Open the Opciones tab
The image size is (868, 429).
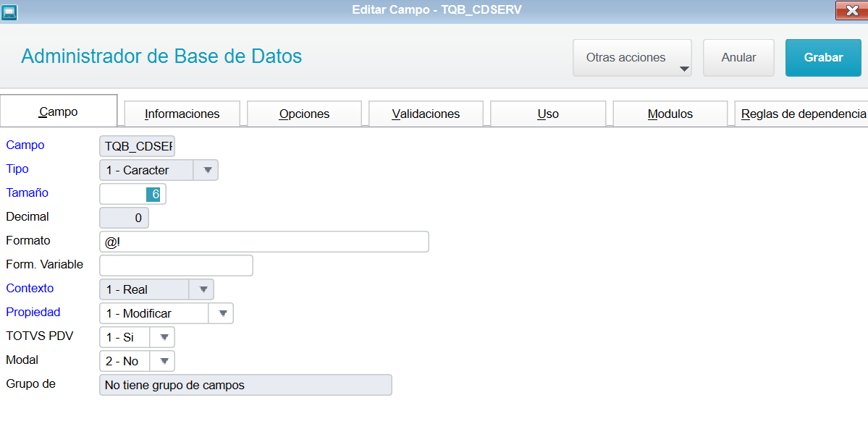[x=304, y=114]
